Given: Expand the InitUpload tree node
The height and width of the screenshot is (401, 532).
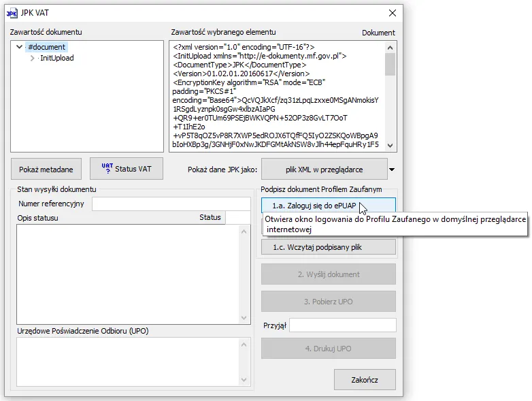Looking at the screenshot, I should pyautogui.click(x=32, y=58).
